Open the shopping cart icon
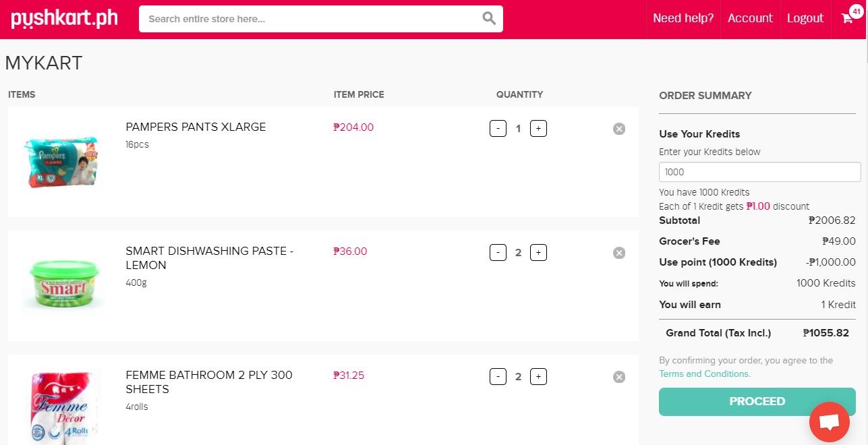The image size is (868, 445). point(846,19)
